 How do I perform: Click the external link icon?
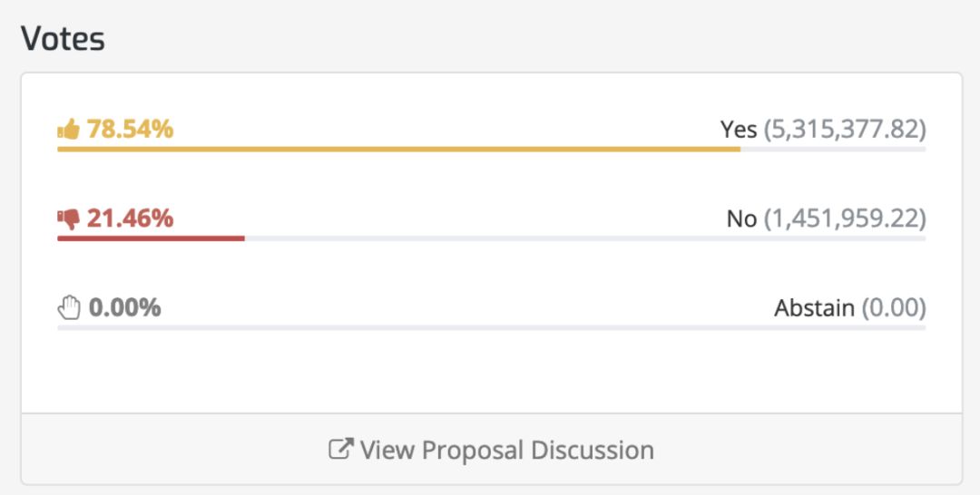[x=340, y=449]
